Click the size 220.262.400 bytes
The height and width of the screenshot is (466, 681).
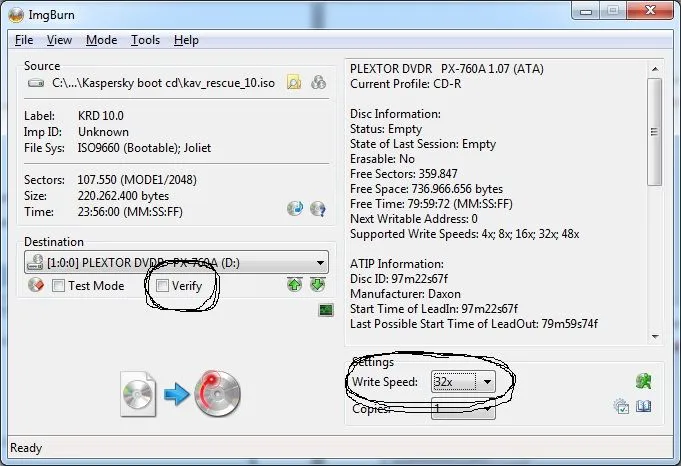coord(123,195)
